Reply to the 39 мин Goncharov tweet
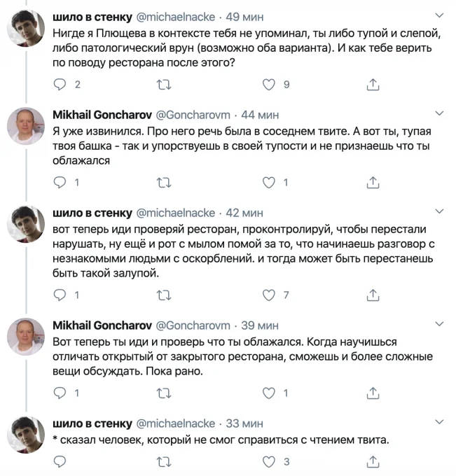456x476 pixels. tap(60, 393)
